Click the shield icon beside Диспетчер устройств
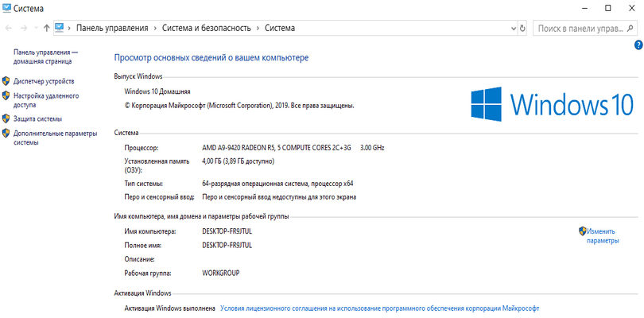The width and height of the screenshot is (644, 318). pos(6,81)
